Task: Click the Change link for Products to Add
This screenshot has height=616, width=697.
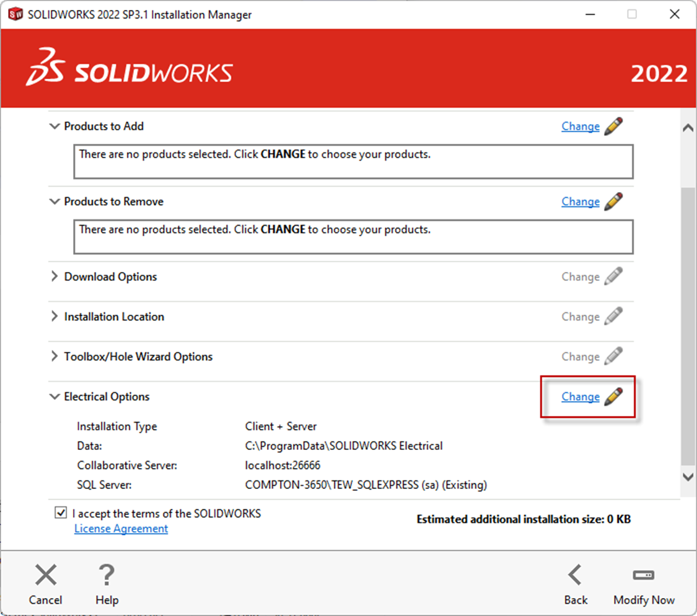Action: tap(581, 126)
